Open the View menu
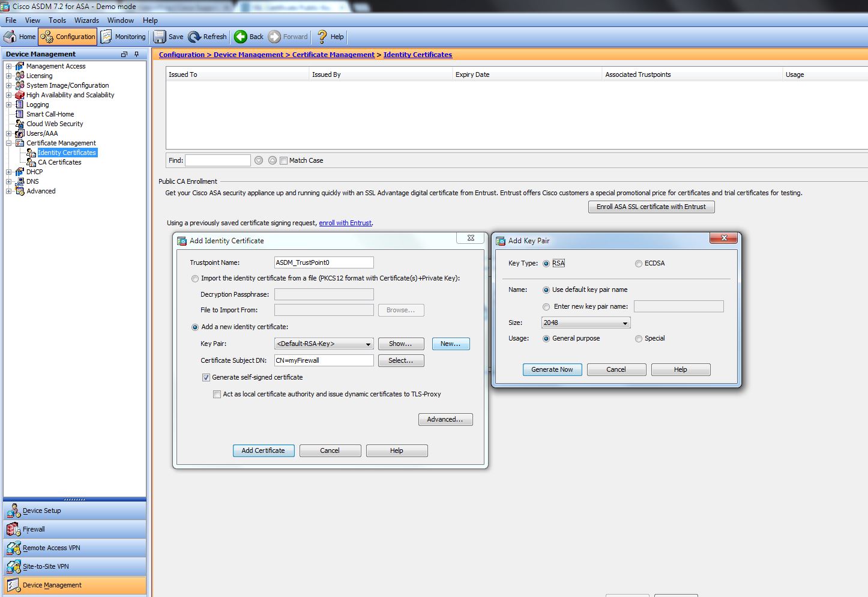 coord(32,20)
